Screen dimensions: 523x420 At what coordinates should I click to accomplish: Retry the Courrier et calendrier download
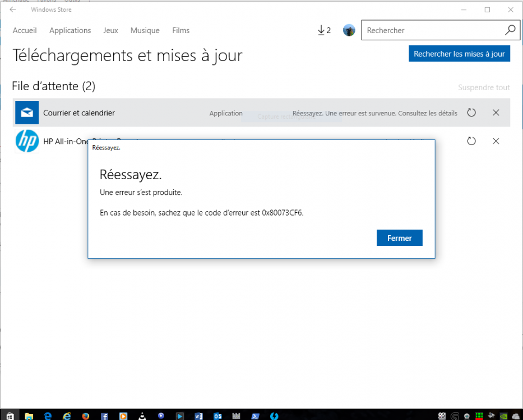[x=471, y=113]
